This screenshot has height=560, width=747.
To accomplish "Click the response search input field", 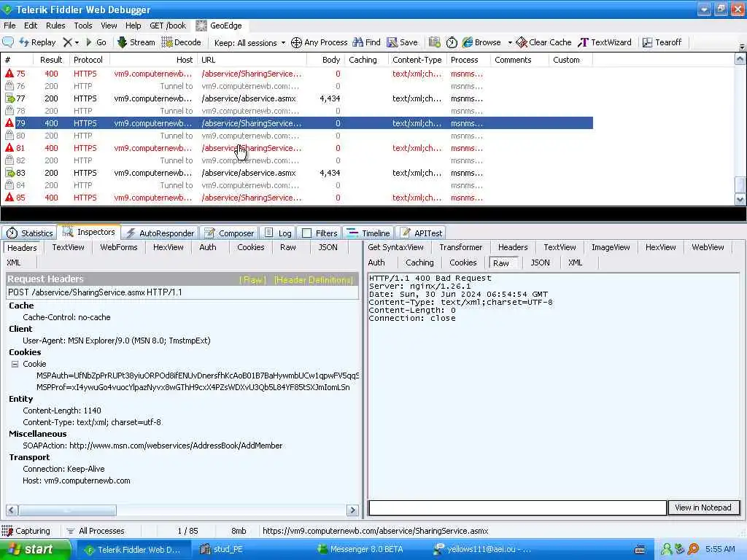I will coord(517,507).
